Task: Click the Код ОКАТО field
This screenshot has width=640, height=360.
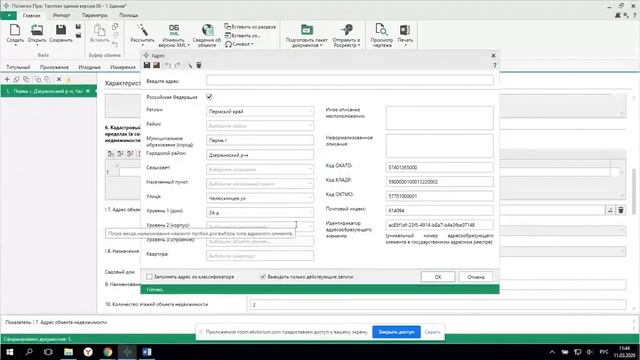Action: pyautogui.click(x=439, y=167)
